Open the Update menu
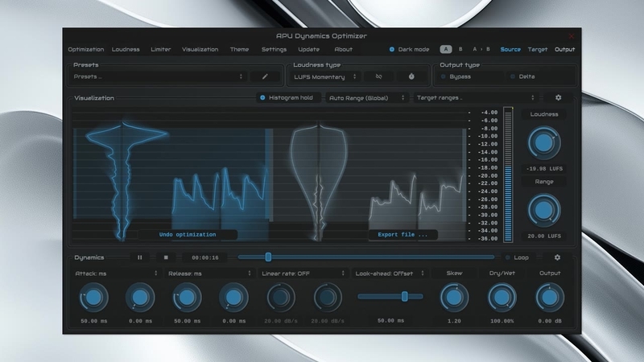This screenshot has height=362, width=644. click(309, 49)
